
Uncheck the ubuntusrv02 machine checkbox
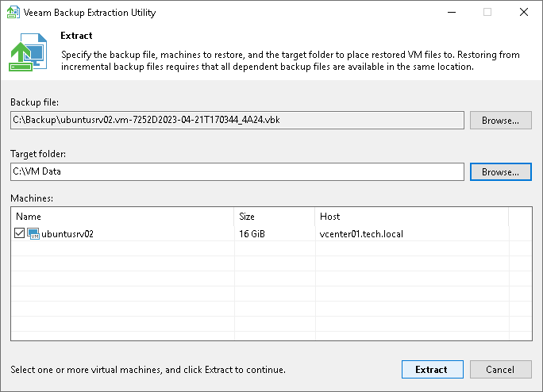click(19, 233)
